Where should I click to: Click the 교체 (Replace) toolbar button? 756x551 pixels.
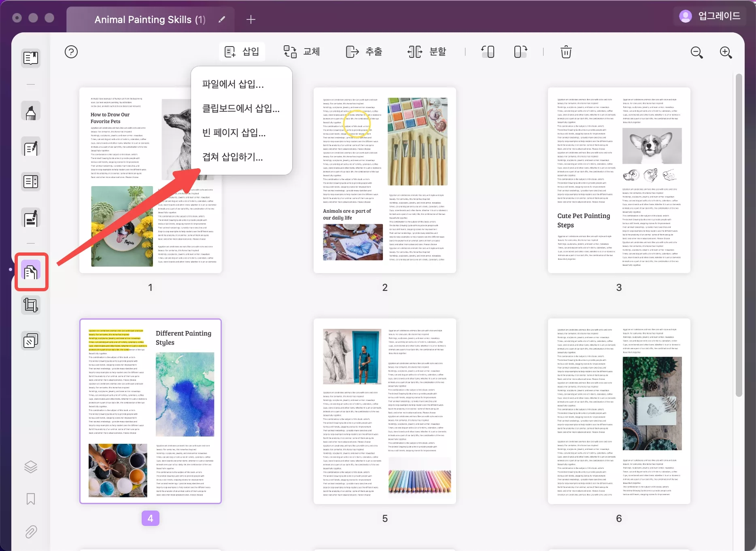302,52
